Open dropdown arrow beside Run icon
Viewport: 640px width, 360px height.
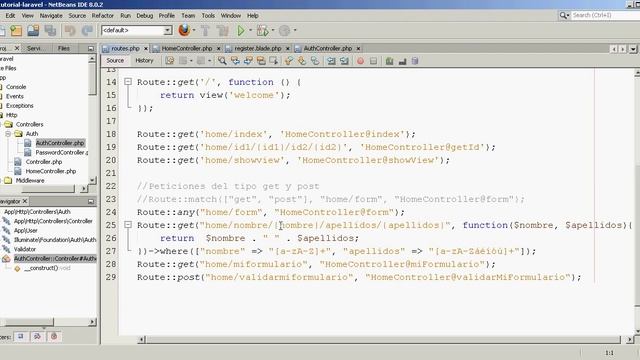coord(250,30)
